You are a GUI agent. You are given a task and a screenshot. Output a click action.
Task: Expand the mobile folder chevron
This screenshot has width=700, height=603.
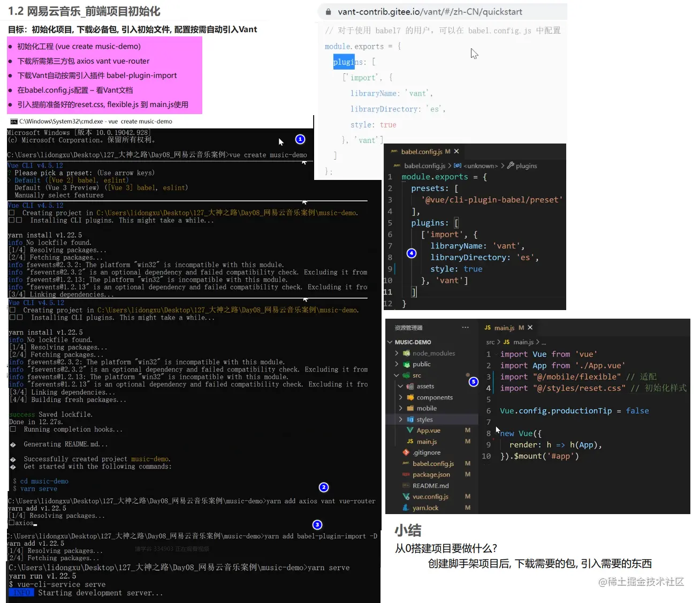tap(400, 408)
